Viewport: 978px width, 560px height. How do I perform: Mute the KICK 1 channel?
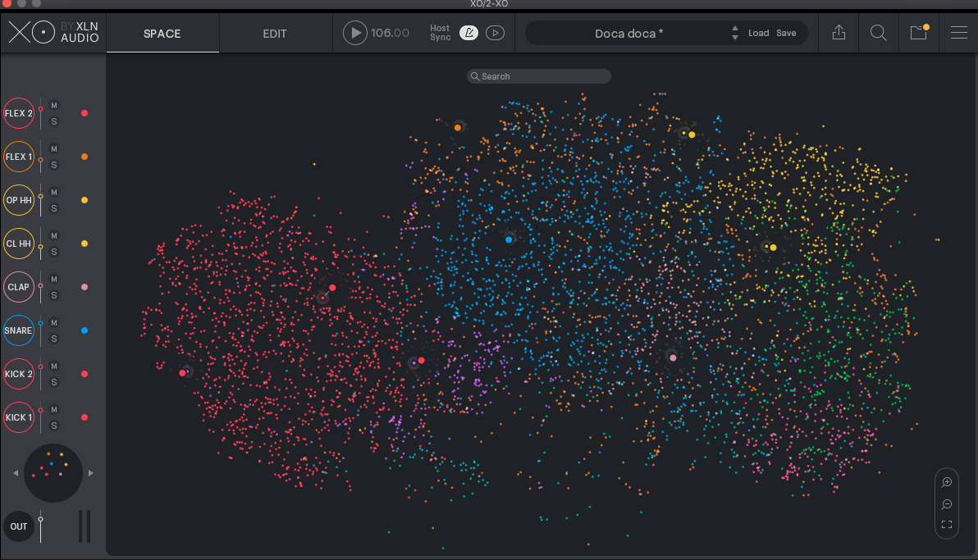(54, 410)
